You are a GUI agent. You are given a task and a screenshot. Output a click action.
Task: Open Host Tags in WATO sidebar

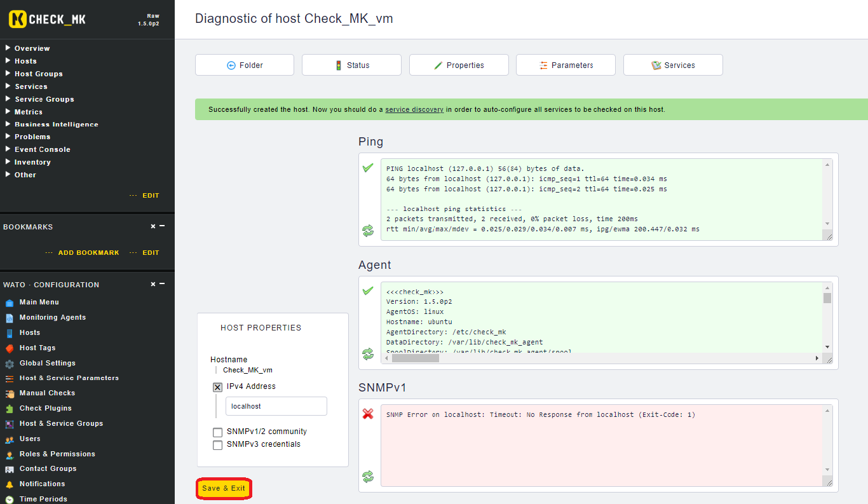pyautogui.click(x=37, y=348)
